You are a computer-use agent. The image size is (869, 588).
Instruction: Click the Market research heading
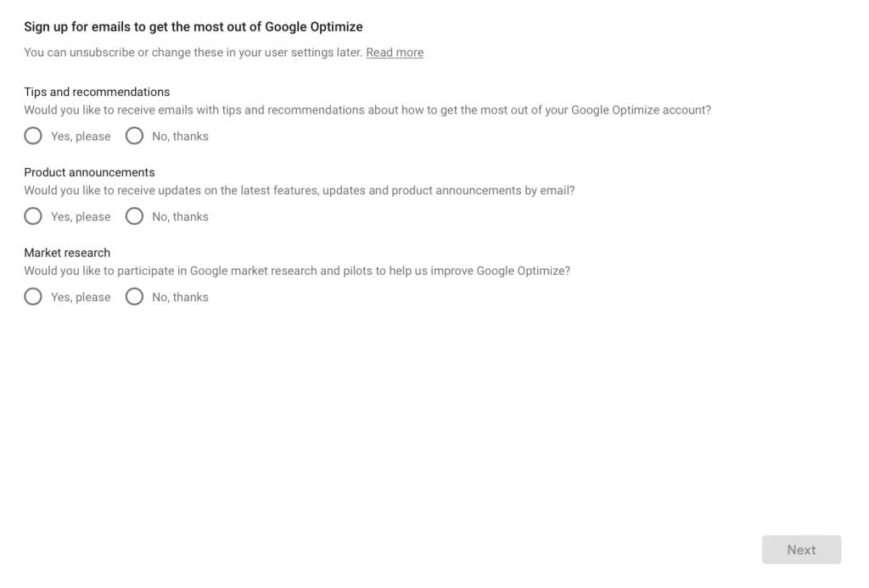66,252
